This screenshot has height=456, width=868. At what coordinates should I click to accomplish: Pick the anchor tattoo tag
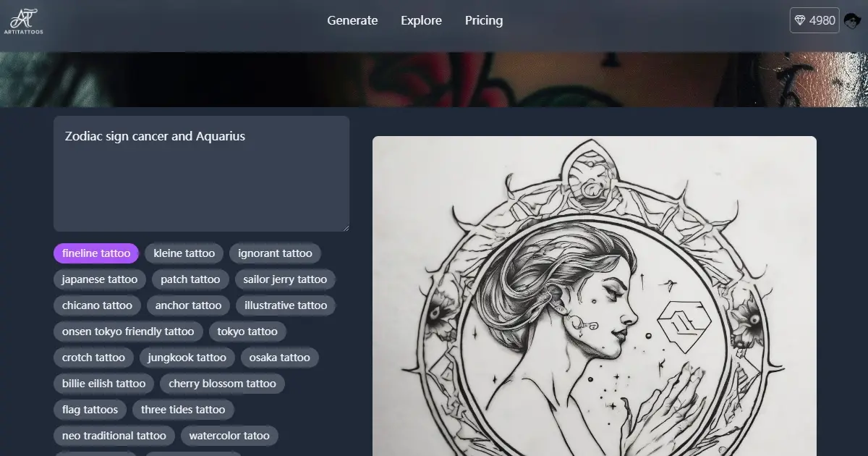coord(189,305)
